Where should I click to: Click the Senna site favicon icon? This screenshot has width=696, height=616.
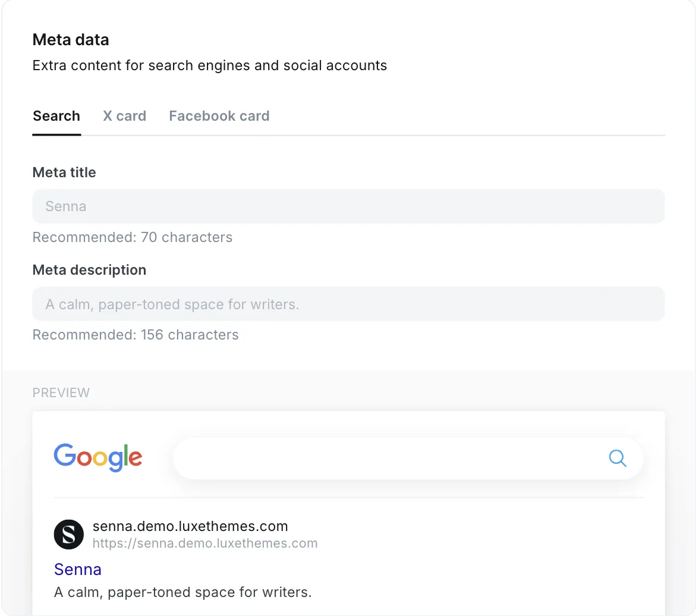coord(69,535)
